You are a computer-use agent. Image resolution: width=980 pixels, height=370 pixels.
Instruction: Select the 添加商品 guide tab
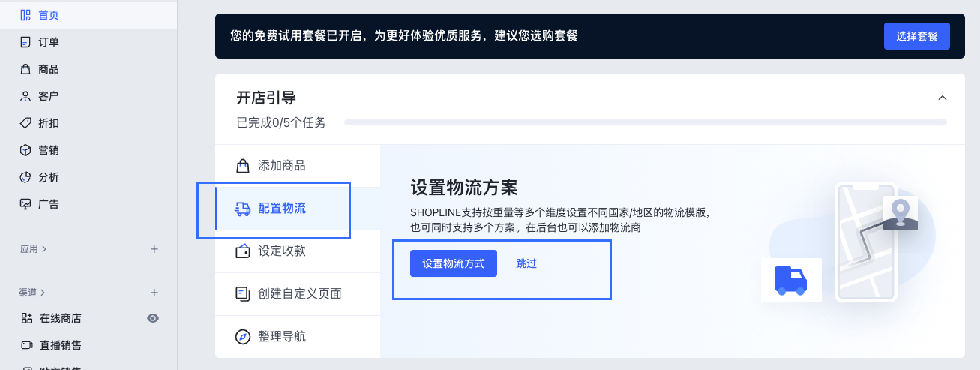(x=281, y=166)
